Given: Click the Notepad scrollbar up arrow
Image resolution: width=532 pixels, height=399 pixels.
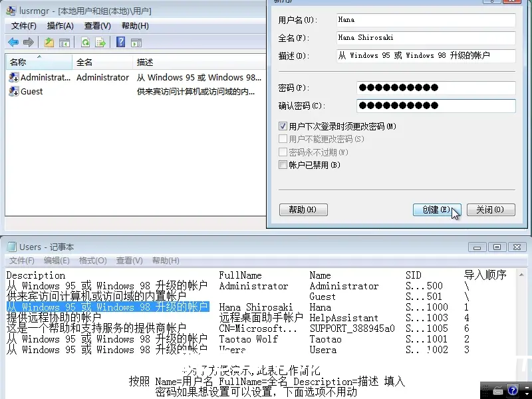Looking at the screenshot, I should tap(521, 275).
